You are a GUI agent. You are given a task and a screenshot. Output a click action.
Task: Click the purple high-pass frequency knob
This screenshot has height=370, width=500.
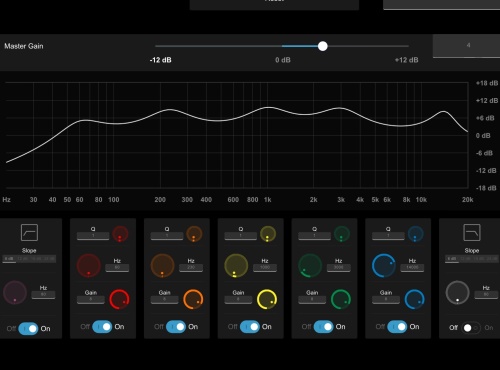(15, 293)
